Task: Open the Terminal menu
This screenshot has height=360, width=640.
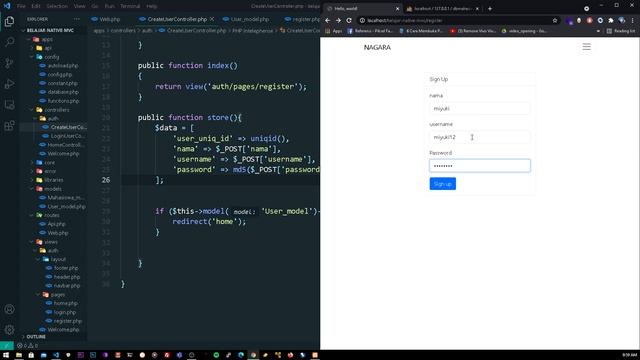Action: (x=130, y=6)
